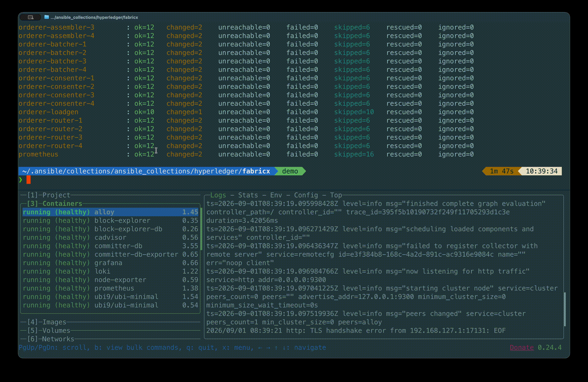Click the containers list scrollbar
This screenshot has height=382, width=588.
click(201, 229)
